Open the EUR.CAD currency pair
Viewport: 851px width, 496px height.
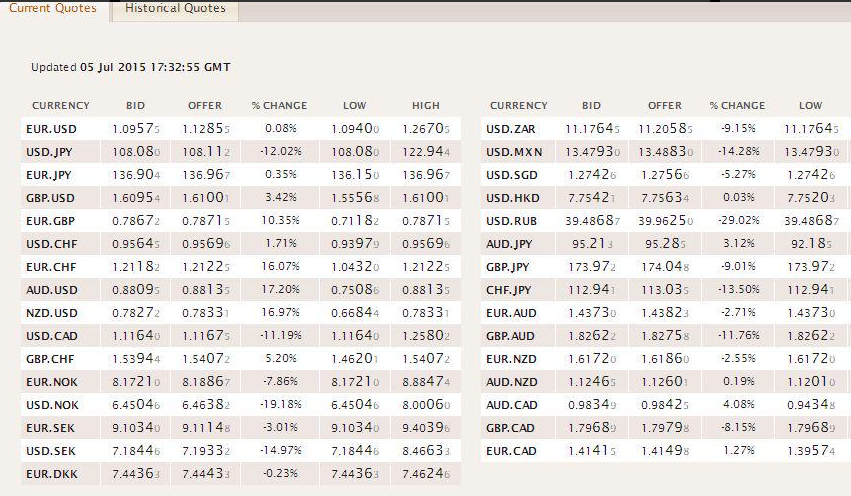pos(511,451)
